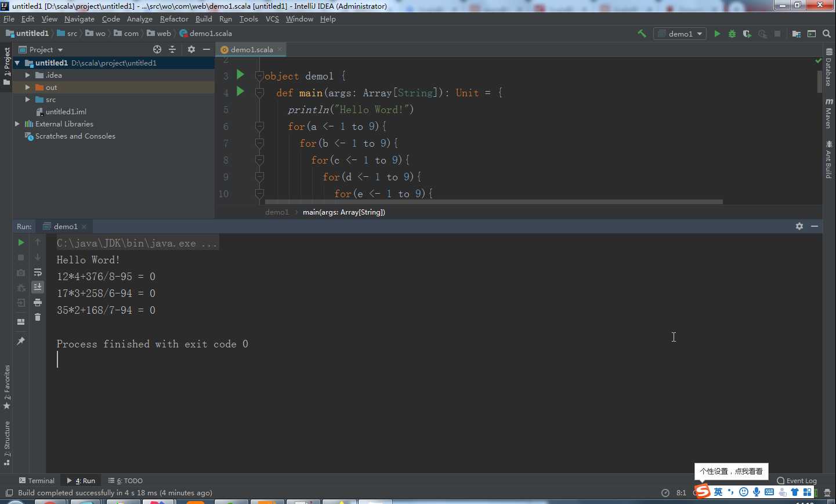836x504 pixels.
Task: Restore layout in the Run panel
Action: pyautogui.click(x=21, y=322)
